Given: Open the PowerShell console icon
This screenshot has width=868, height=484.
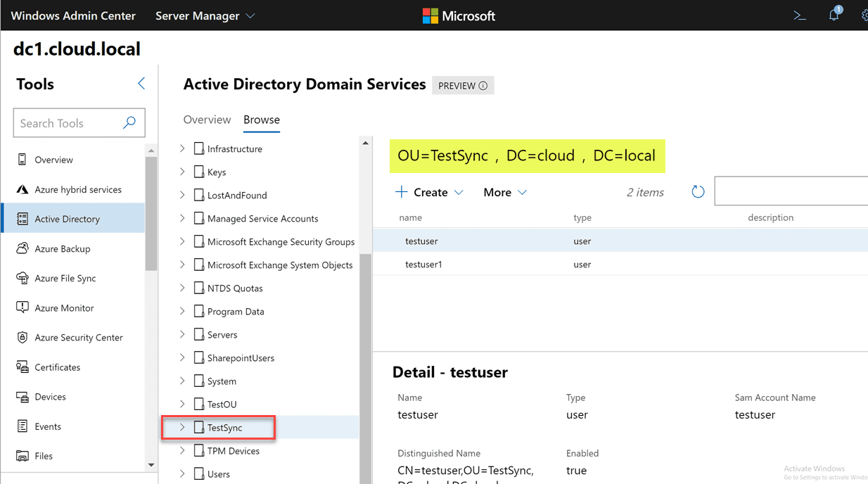Looking at the screenshot, I should 799,14.
